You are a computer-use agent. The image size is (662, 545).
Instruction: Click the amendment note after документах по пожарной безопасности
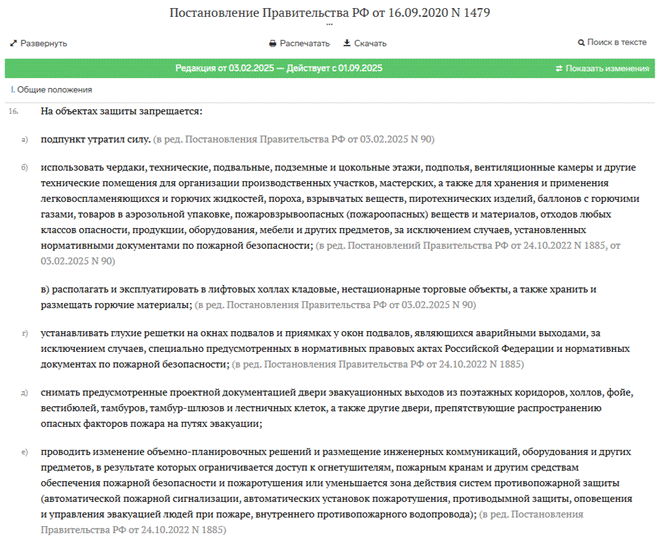tap(378, 364)
